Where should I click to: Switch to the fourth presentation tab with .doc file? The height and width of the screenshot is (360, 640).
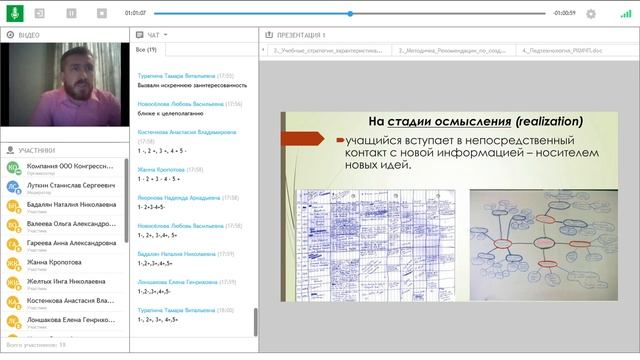[x=562, y=51]
